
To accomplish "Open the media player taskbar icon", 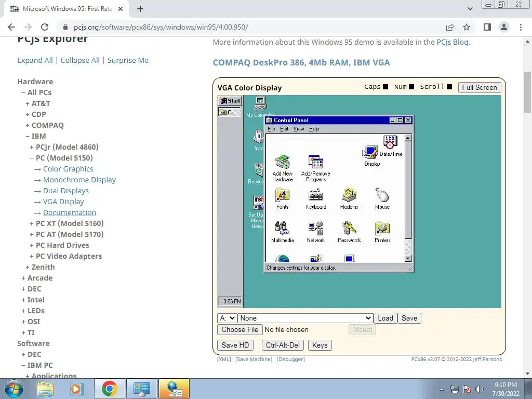I will [77, 389].
